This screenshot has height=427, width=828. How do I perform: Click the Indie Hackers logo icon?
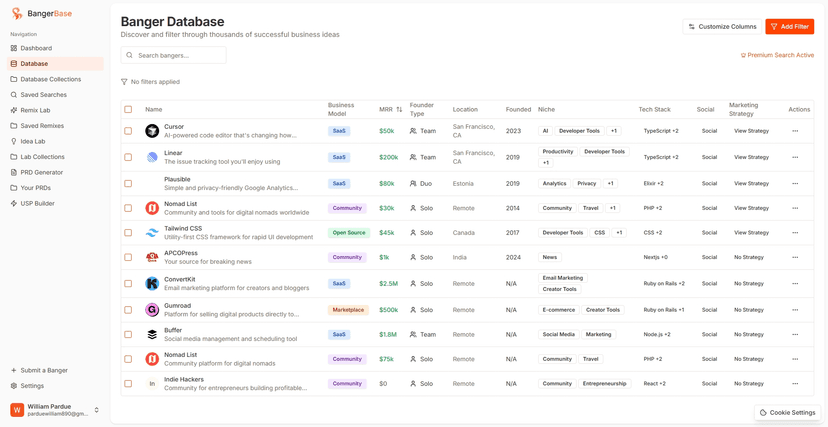(152, 384)
